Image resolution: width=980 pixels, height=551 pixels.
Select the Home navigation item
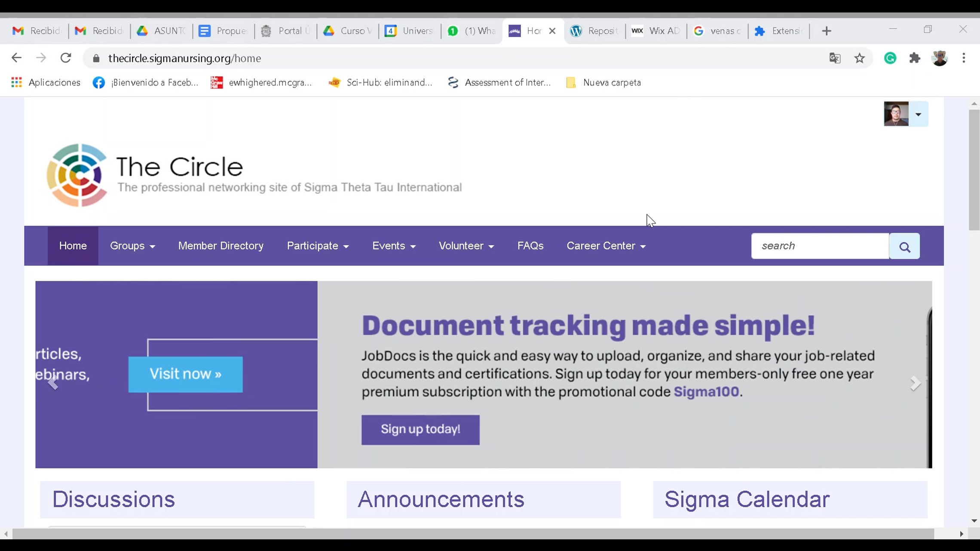[x=73, y=246]
